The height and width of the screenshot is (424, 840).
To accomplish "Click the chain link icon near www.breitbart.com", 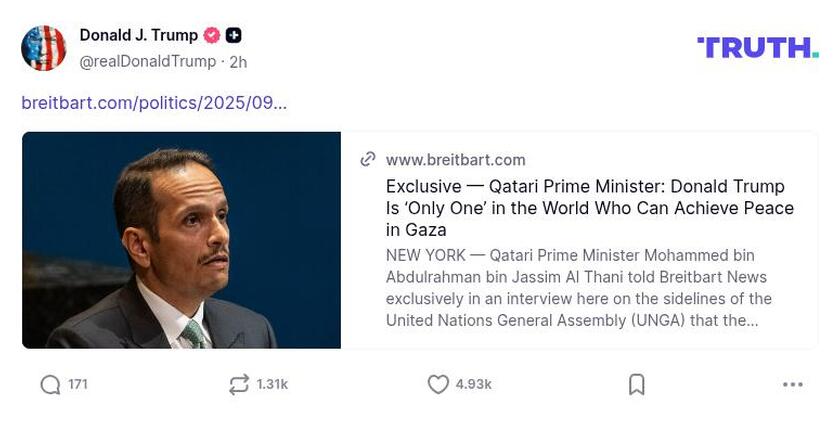I will coord(368,160).
